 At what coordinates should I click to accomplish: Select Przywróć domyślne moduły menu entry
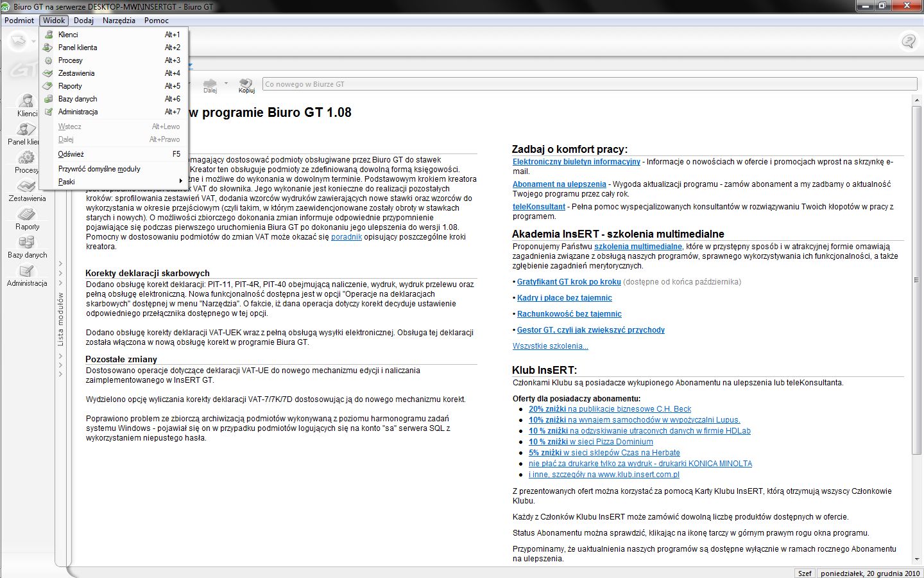tap(113, 169)
